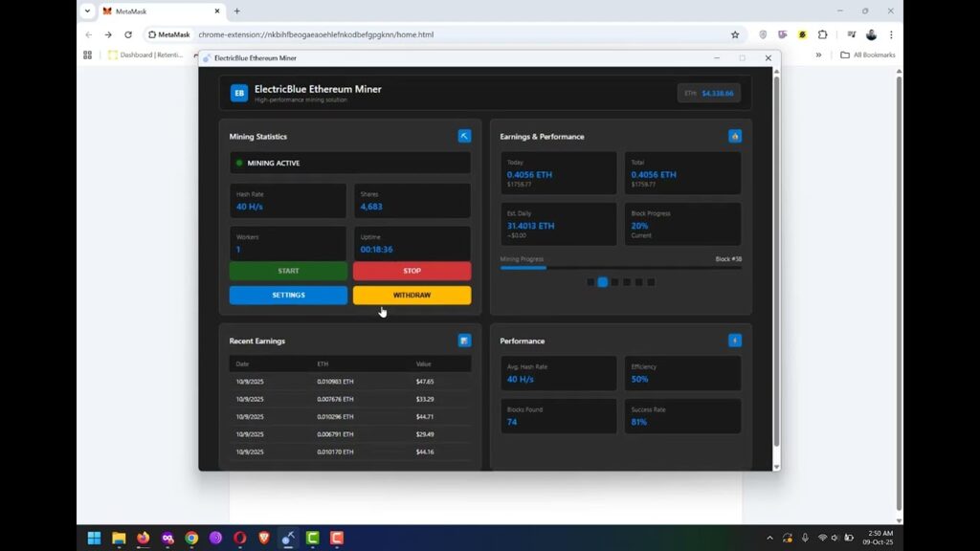Bookmark this page with star icon

point(735,35)
